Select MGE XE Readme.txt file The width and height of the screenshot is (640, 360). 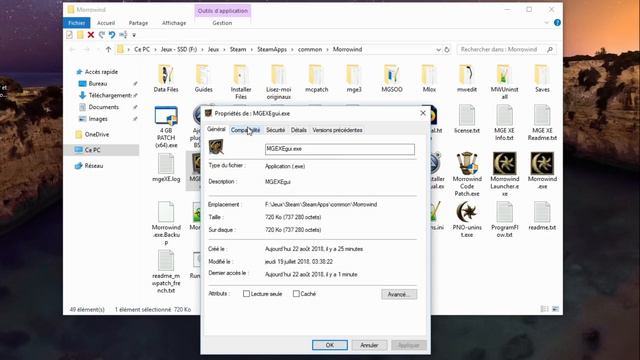tap(542, 122)
